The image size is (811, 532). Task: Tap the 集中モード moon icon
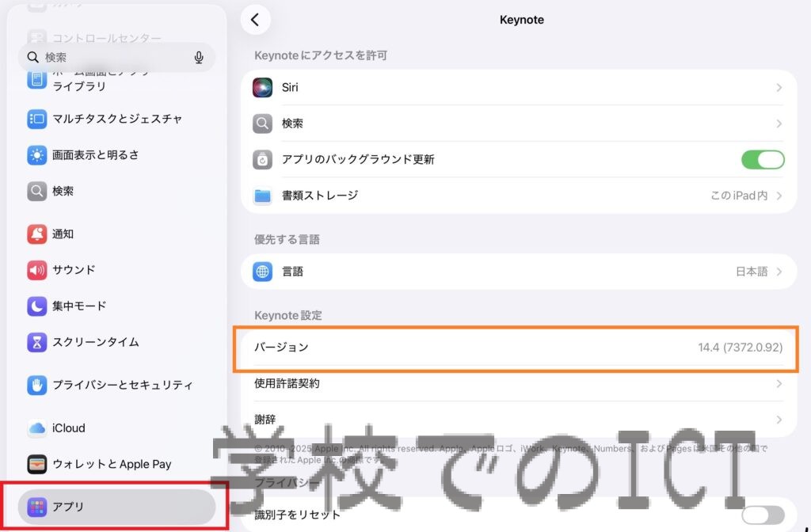coord(37,306)
